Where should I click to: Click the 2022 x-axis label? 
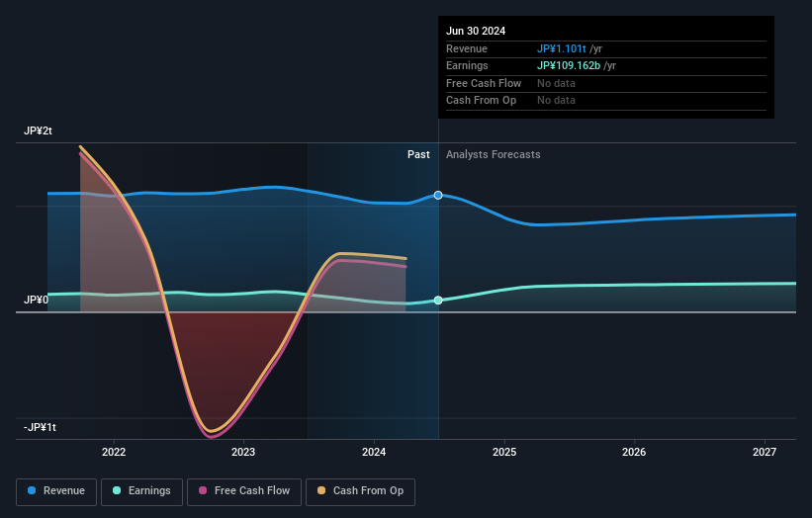(114, 452)
